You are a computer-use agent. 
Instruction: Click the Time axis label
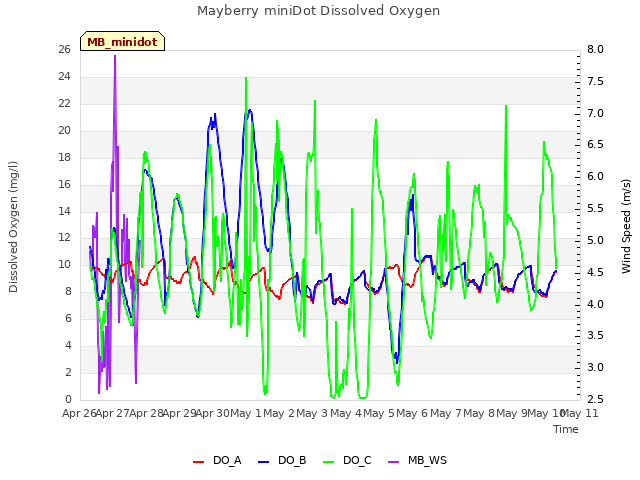pos(566,429)
